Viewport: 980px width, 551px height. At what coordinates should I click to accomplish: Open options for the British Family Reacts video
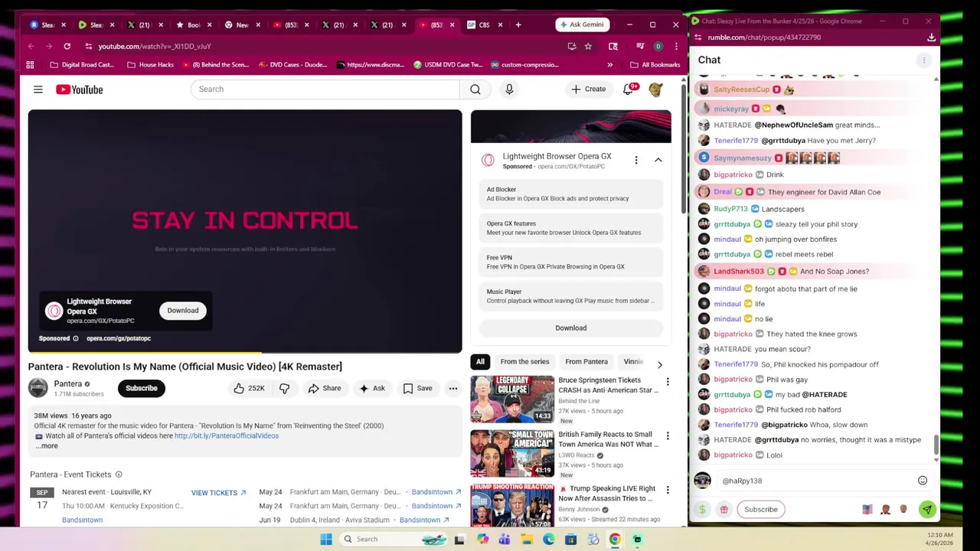[x=667, y=435]
